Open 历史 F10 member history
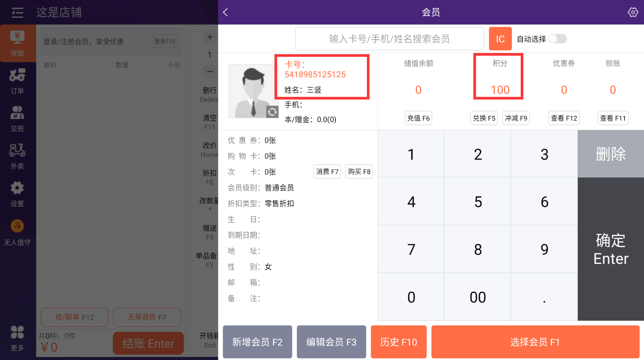Viewport: 644px width, 360px height. click(399, 342)
